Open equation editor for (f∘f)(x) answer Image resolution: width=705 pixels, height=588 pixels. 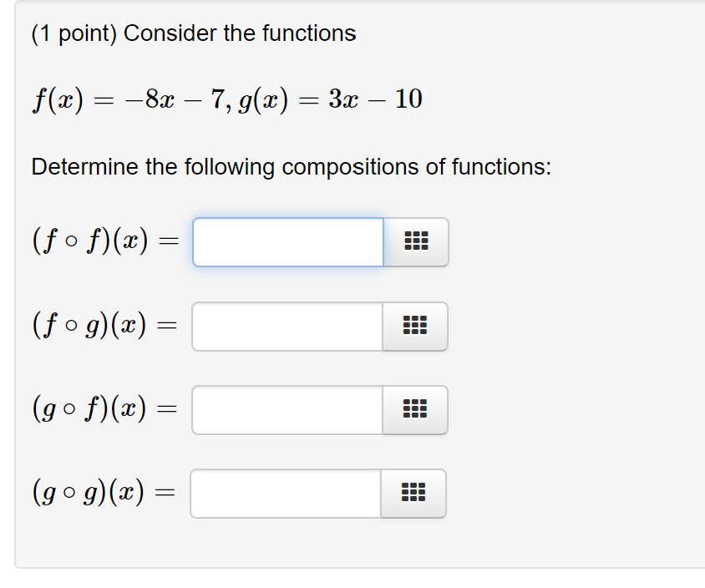(416, 242)
